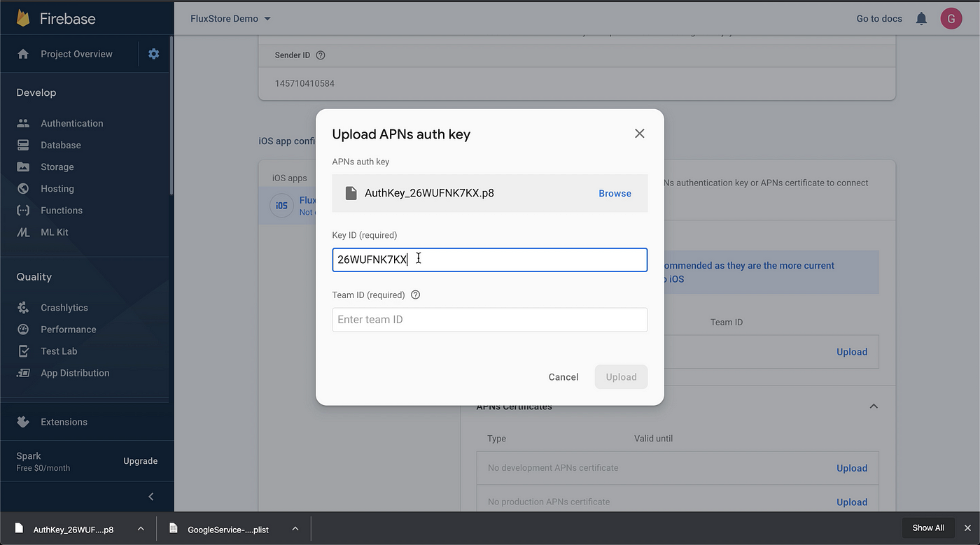Open the FluxStore Demo project dropdown
Image resolution: width=980 pixels, height=545 pixels.
click(x=230, y=18)
